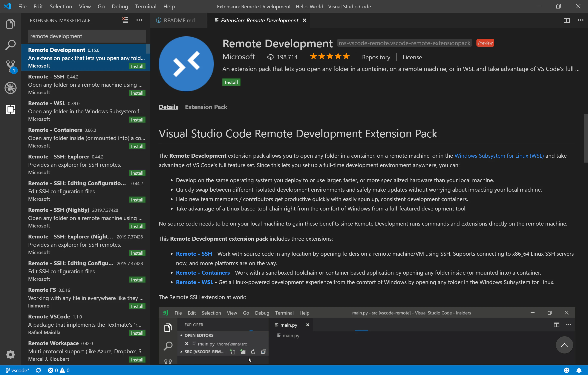The height and width of the screenshot is (375, 588).
Task: Open the Explorer view in activity bar
Action: [x=10, y=24]
